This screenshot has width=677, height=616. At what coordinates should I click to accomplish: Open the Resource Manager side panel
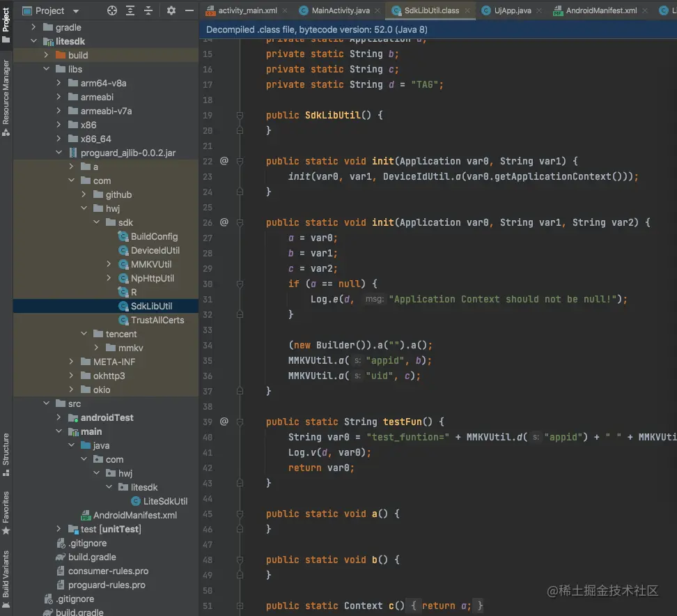coord(6,98)
